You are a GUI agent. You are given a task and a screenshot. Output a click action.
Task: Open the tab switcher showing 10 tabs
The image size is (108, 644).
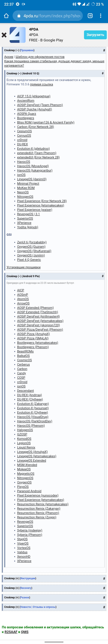pyautogui.click(x=90, y=16)
